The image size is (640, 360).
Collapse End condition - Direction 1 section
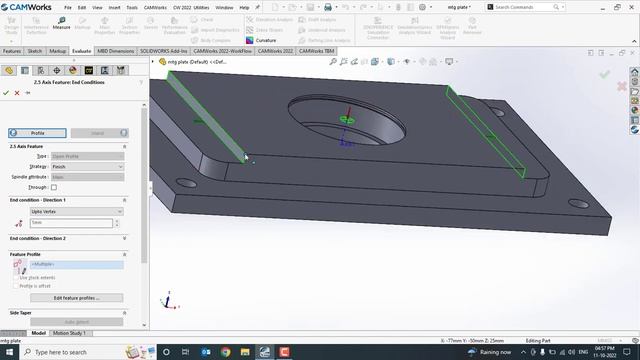124,200
